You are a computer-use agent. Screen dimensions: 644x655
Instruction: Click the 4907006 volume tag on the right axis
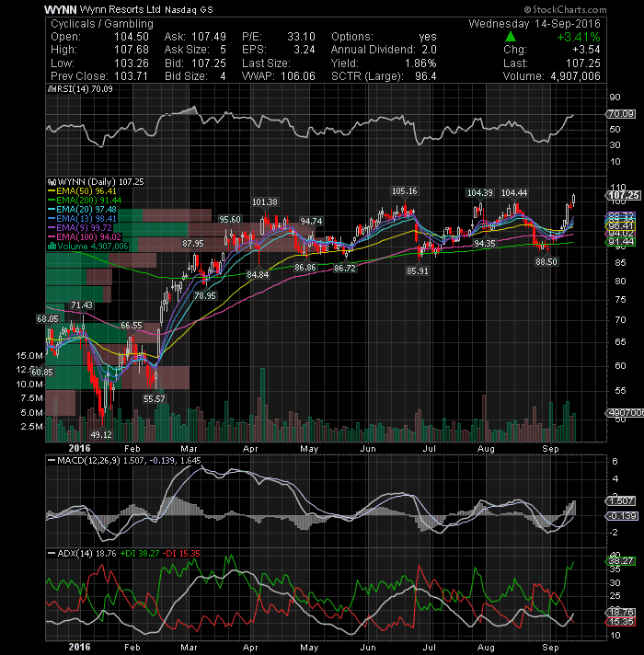[x=625, y=413]
